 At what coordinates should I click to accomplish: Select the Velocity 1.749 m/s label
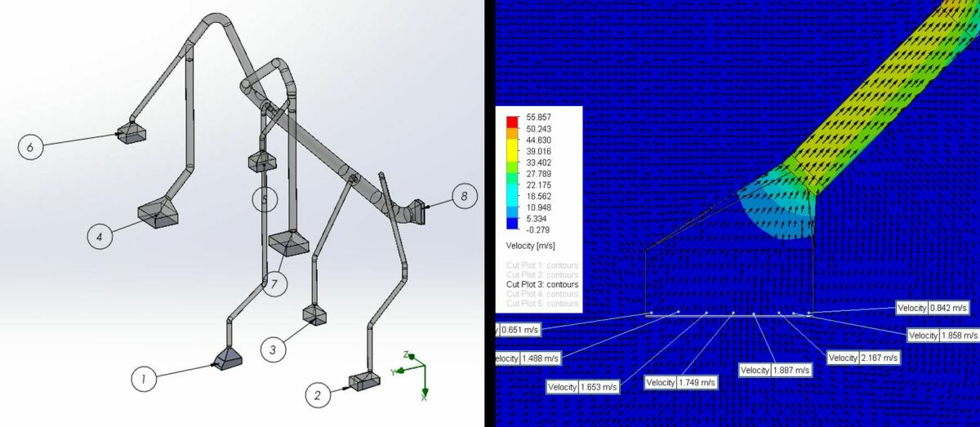click(681, 382)
